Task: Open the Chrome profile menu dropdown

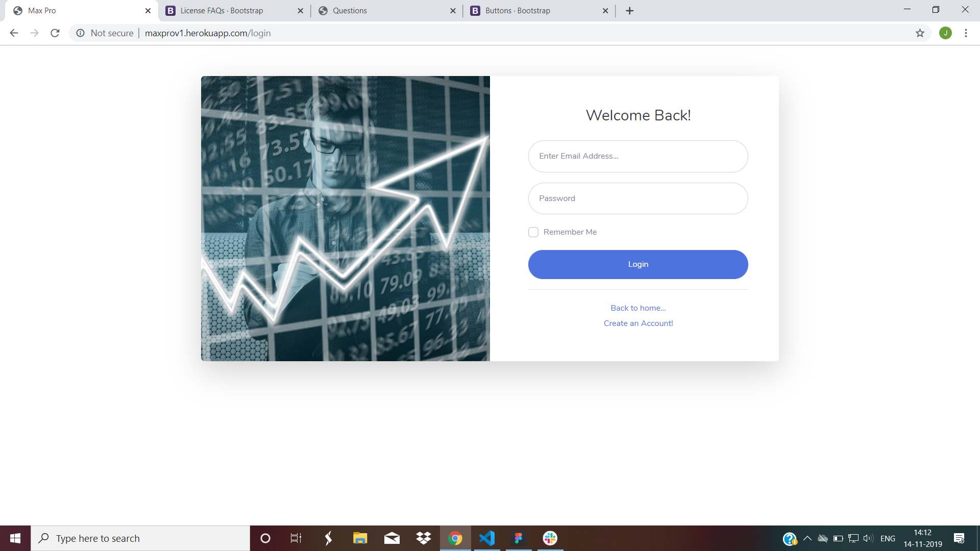Action: click(x=946, y=32)
